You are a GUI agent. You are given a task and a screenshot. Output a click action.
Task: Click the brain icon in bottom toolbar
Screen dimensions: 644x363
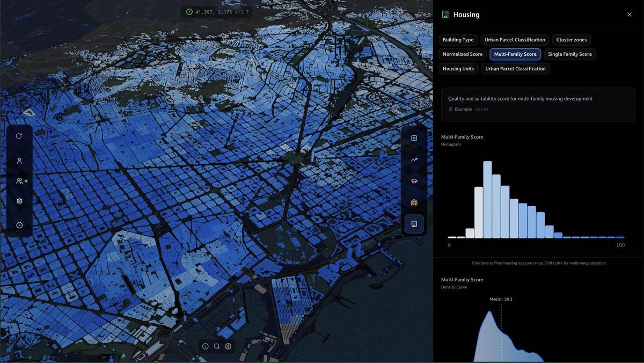[228, 346]
